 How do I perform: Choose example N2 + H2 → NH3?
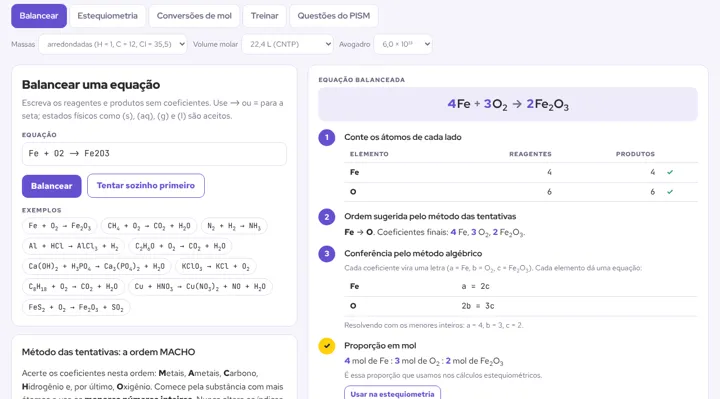click(x=234, y=226)
